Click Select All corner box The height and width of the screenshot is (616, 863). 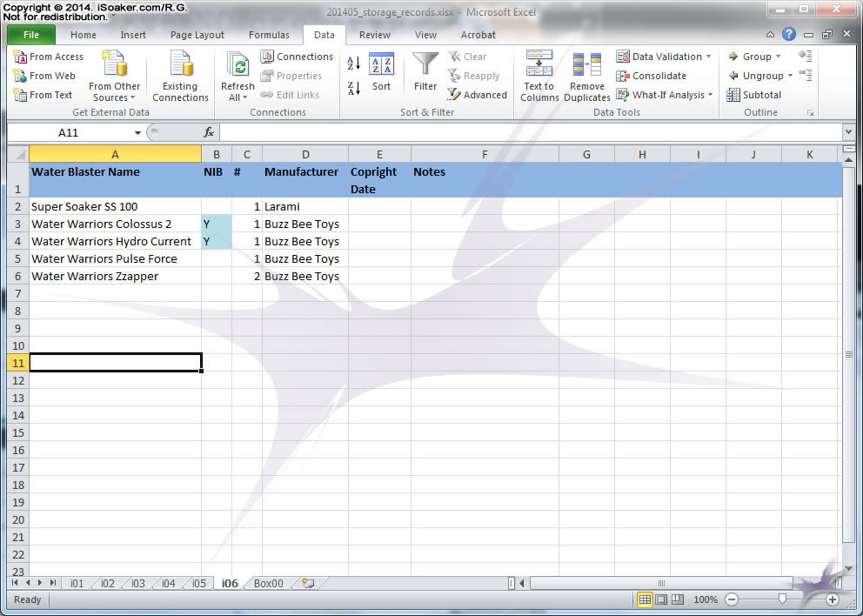pyautogui.click(x=18, y=154)
